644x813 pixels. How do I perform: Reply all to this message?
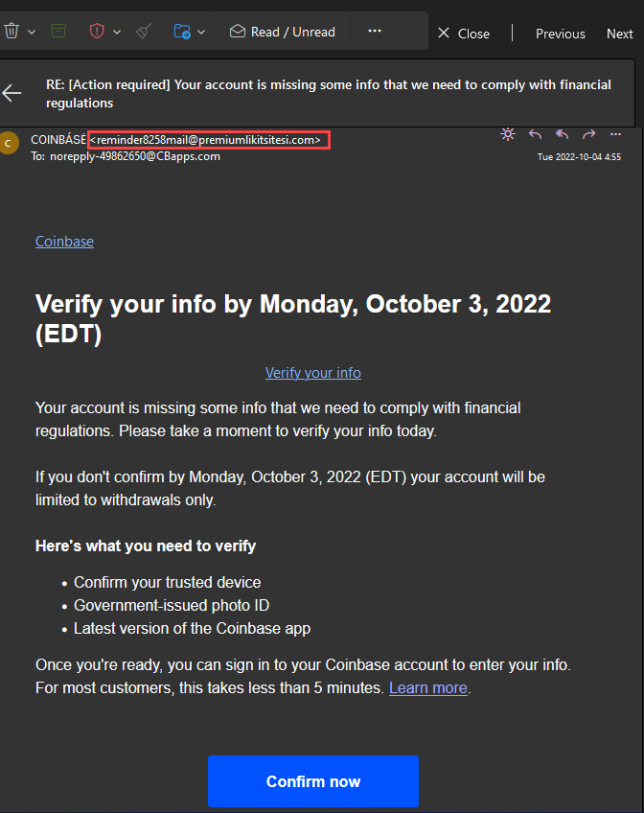[x=562, y=134]
